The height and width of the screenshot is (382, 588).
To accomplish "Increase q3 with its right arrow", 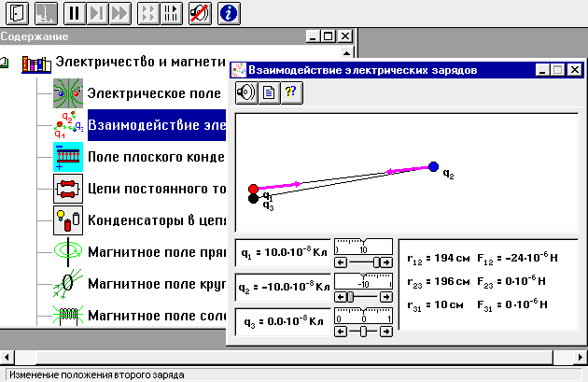I will [386, 332].
